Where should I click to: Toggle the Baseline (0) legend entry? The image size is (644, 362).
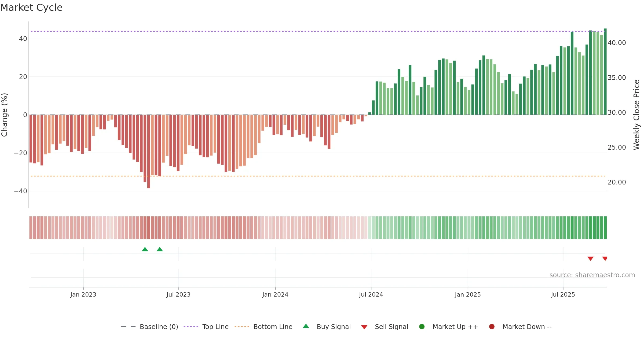pos(149,327)
